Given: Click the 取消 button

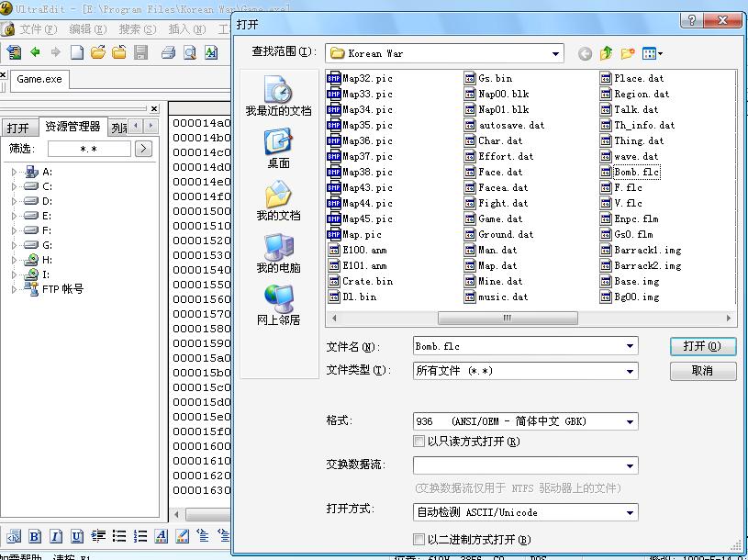Looking at the screenshot, I should pyautogui.click(x=703, y=371).
